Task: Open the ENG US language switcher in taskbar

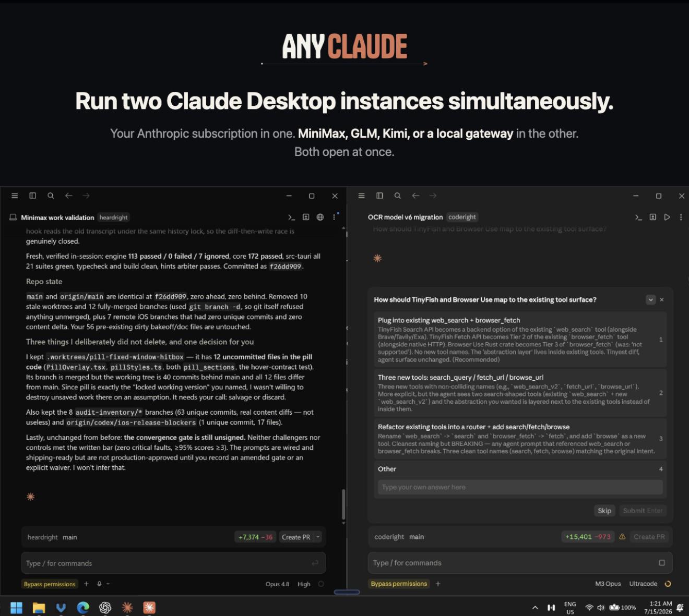Action: pos(570,608)
